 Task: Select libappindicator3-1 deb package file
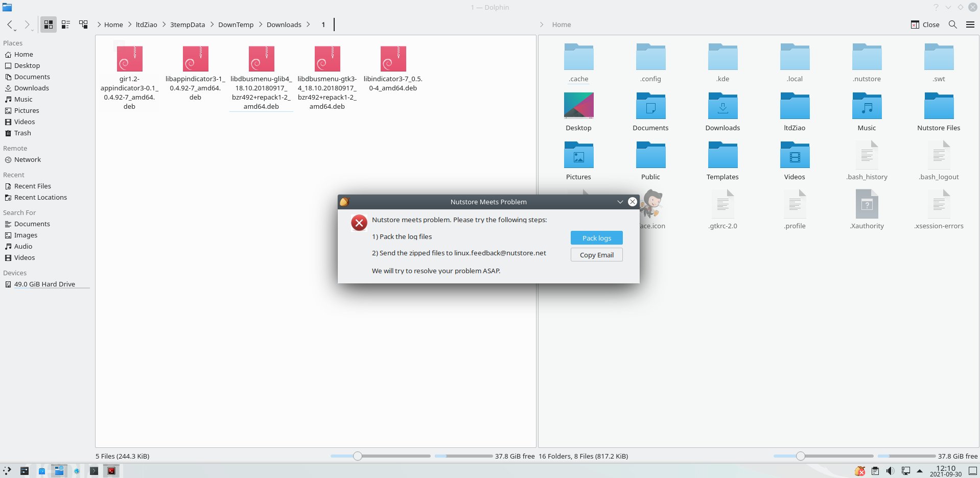[195, 73]
